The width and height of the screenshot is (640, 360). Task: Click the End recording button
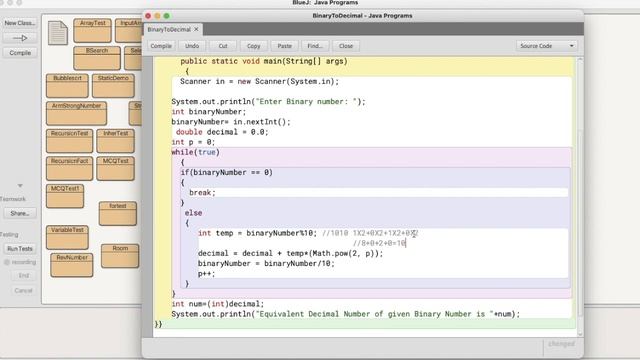tap(24, 276)
